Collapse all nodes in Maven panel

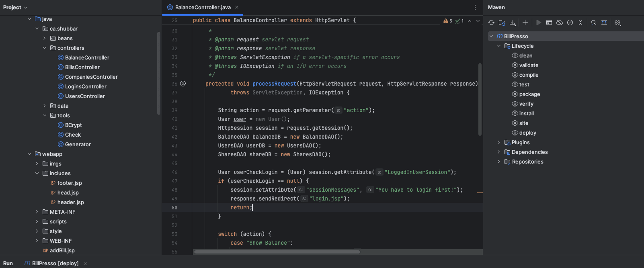580,23
